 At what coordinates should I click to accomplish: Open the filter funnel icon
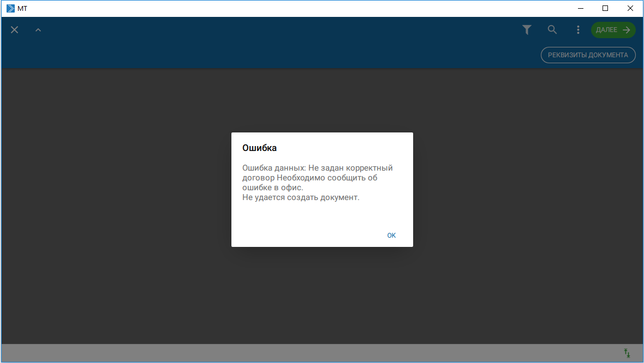[527, 30]
